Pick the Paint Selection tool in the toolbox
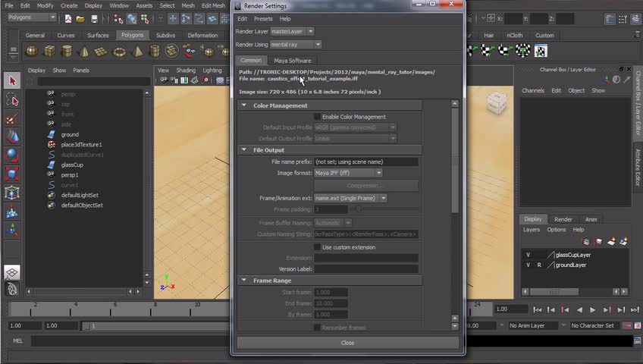The height and width of the screenshot is (364, 643). coord(12,119)
